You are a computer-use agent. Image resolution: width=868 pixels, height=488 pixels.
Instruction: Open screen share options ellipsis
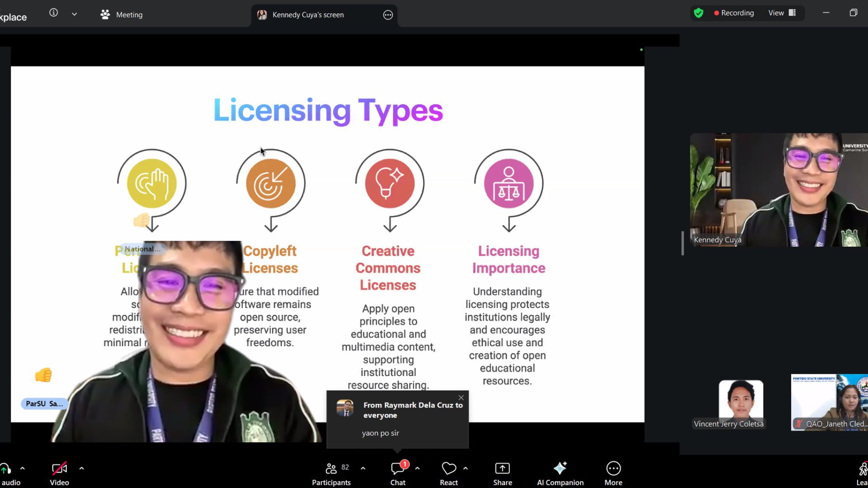388,15
